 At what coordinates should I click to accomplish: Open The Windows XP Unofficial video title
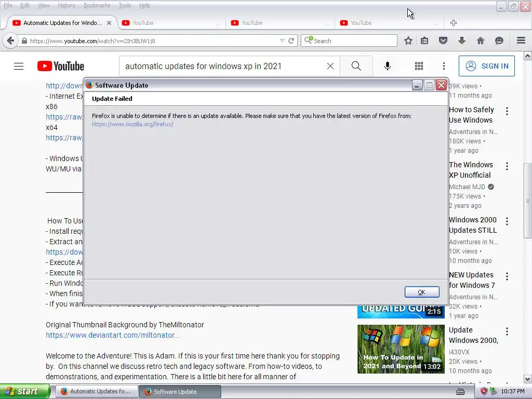[471, 170]
